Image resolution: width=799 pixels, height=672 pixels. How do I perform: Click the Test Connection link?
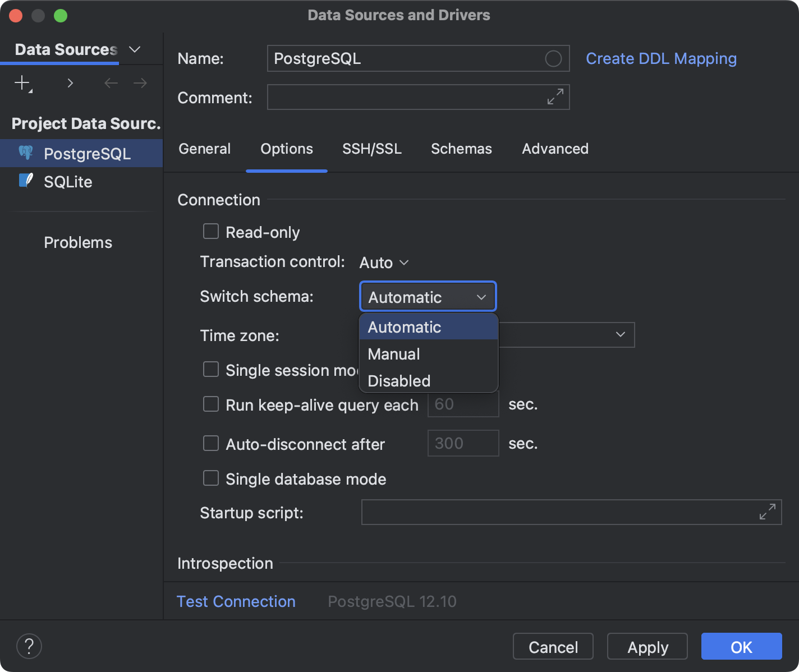236,601
